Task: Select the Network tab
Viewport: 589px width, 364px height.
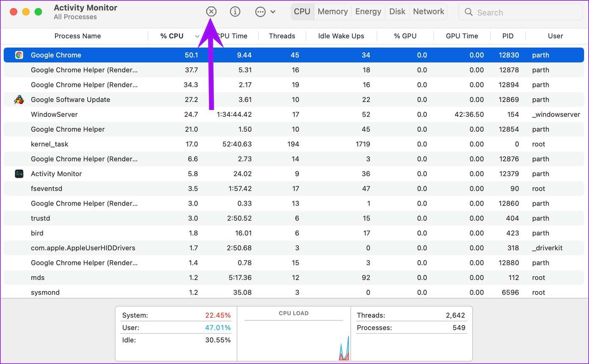Action: coord(429,12)
